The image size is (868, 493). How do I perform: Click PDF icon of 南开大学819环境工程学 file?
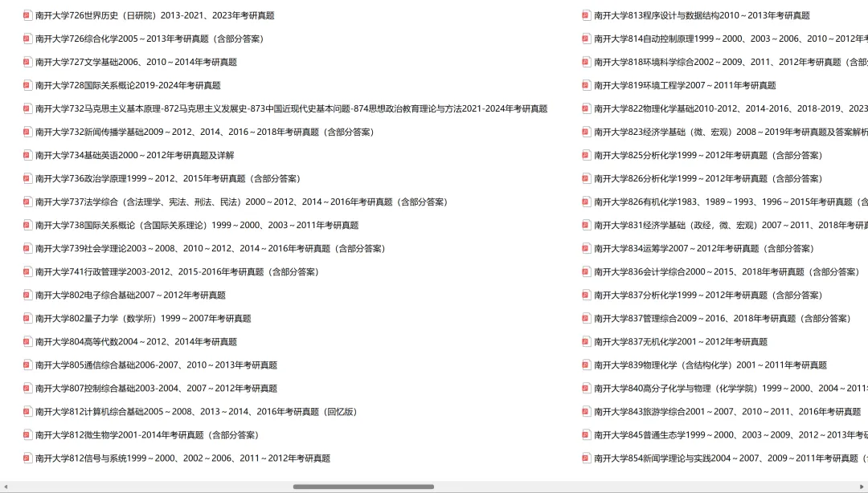tap(586, 85)
